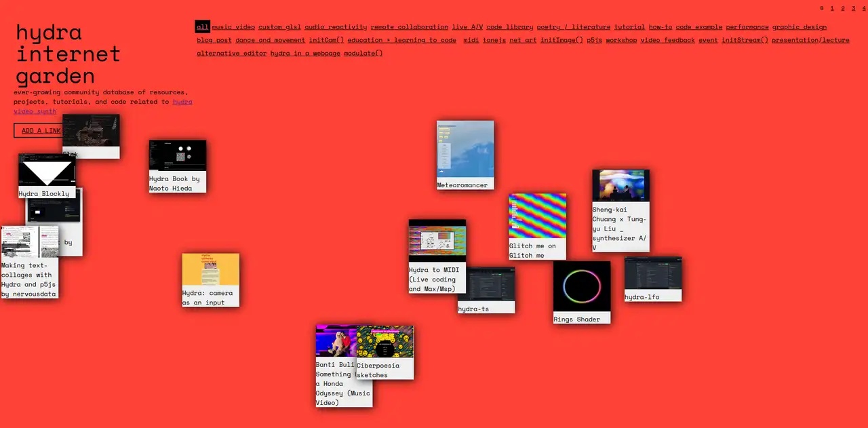
Task: Select the "custom glsl" filter
Action: point(279,26)
